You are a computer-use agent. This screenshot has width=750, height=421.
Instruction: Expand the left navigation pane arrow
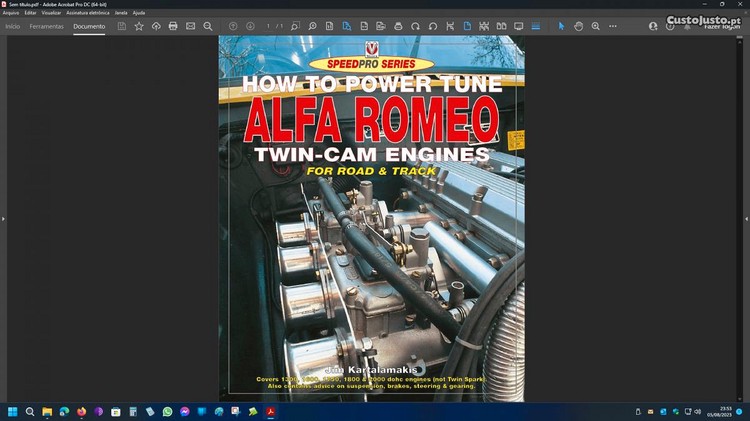3,218
